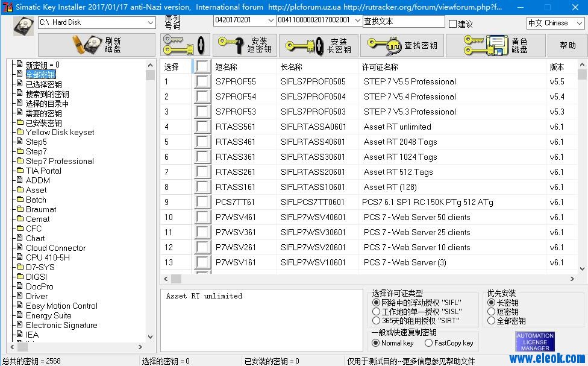Screen dimensions: 588x366
Task: Click the DIGSI folder icon
Action: [x=20, y=277]
